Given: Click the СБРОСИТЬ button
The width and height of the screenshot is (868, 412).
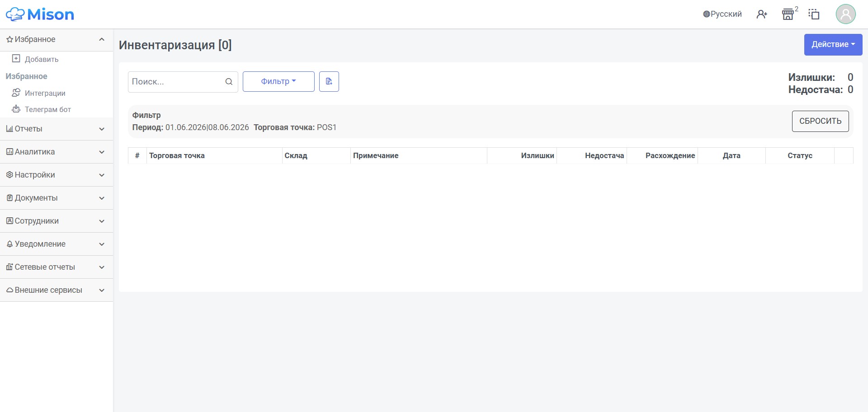Looking at the screenshot, I should 820,121.
